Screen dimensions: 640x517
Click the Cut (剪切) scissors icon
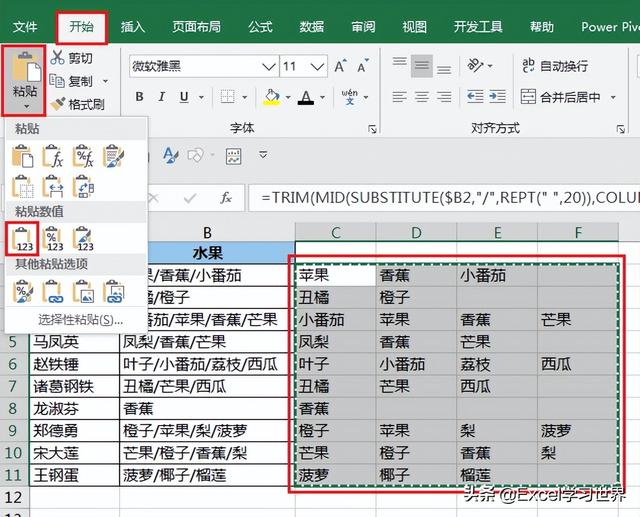click(58, 58)
